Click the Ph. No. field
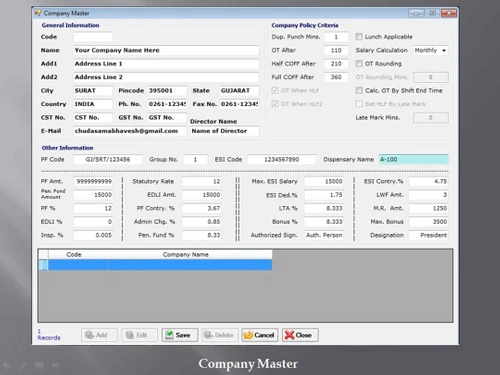This screenshot has height=375, width=500. point(167,104)
